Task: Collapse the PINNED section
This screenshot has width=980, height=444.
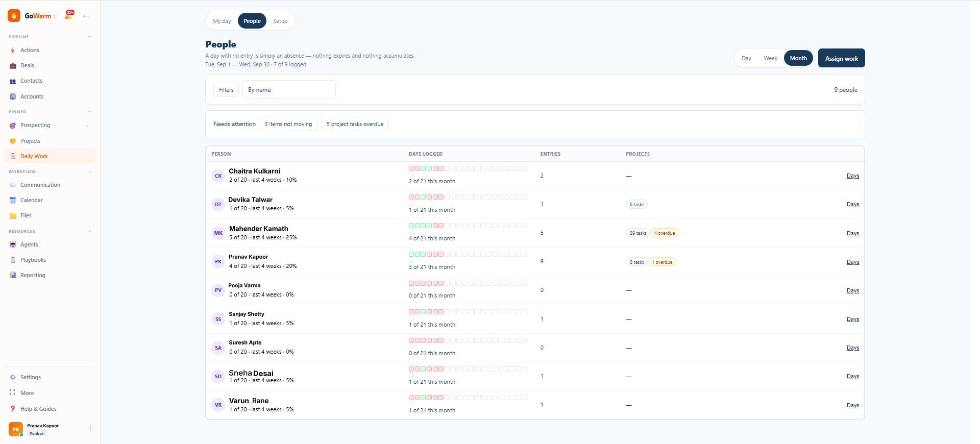Action: (x=89, y=112)
